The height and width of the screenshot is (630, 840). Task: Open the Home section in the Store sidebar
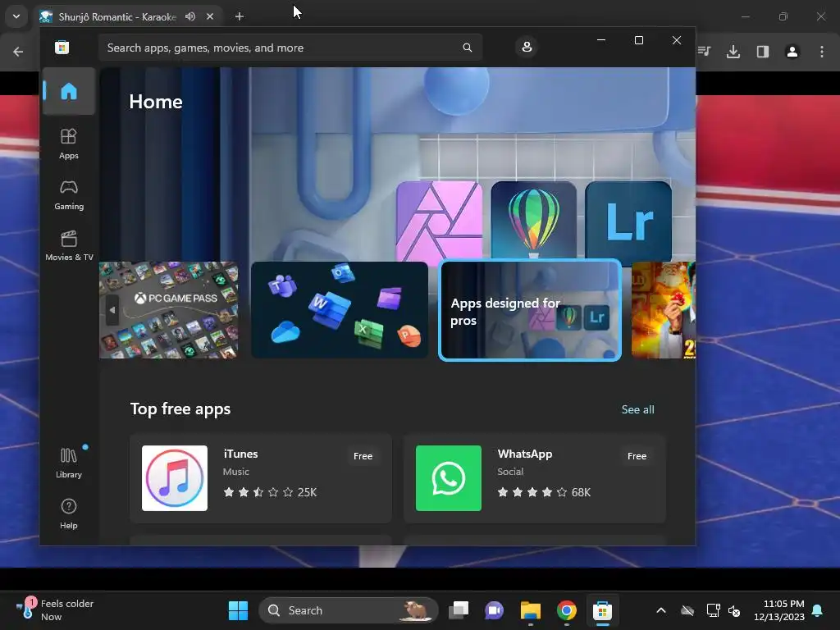click(69, 91)
